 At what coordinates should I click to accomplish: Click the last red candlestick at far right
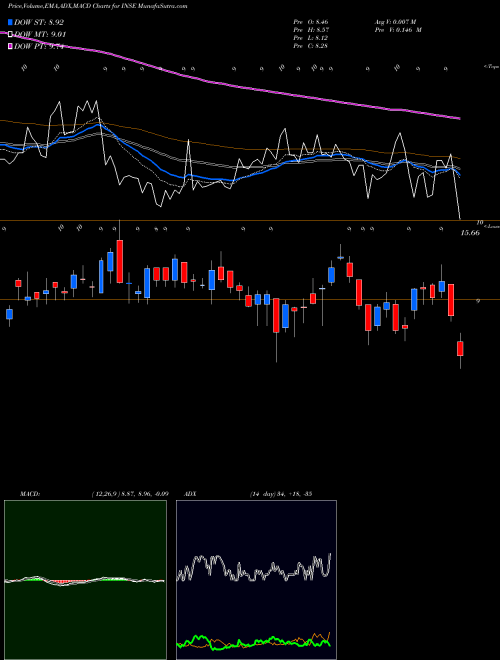tap(460, 349)
